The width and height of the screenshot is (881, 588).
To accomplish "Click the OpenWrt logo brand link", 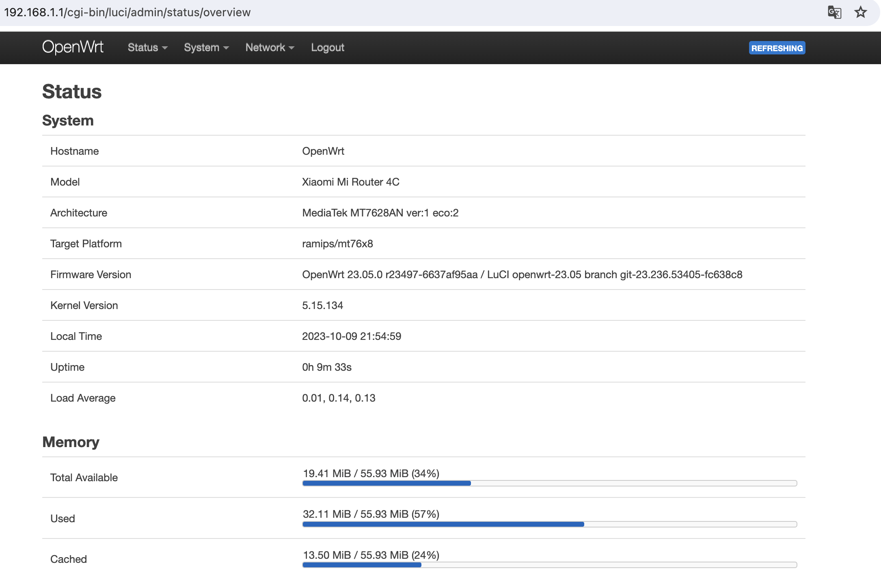I will point(73,48).
